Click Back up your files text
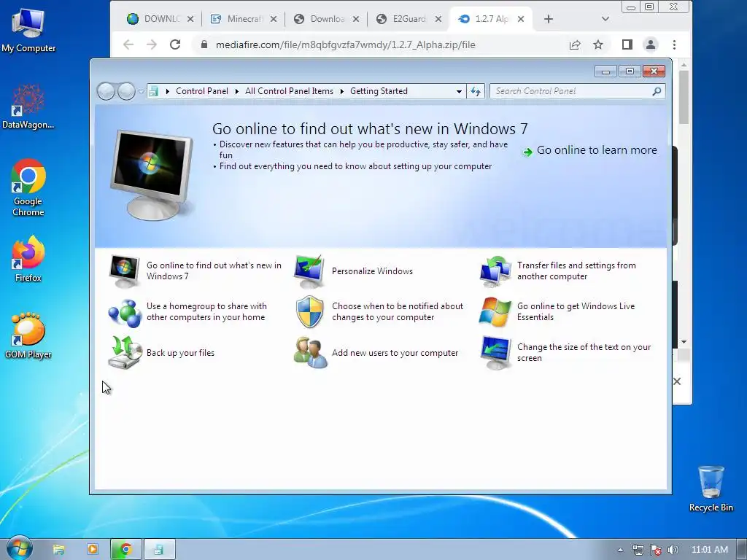Viewport: 747px width, 560px height. [x=180, y=353]
